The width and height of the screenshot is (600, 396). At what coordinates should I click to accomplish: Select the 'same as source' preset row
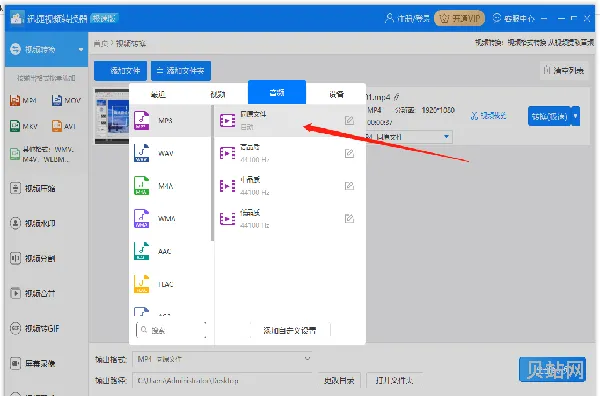click(x=290, y=121)
